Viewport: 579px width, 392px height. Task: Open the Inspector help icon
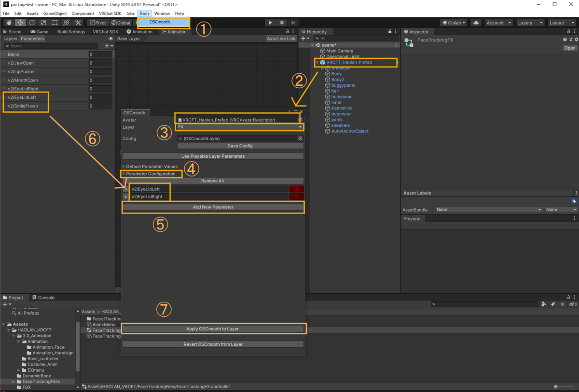point(565,40)
